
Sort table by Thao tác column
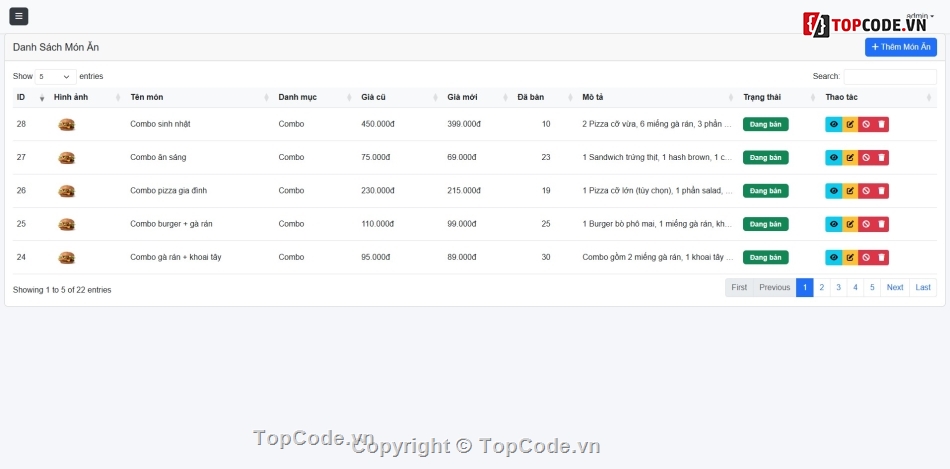coord(879,98)
